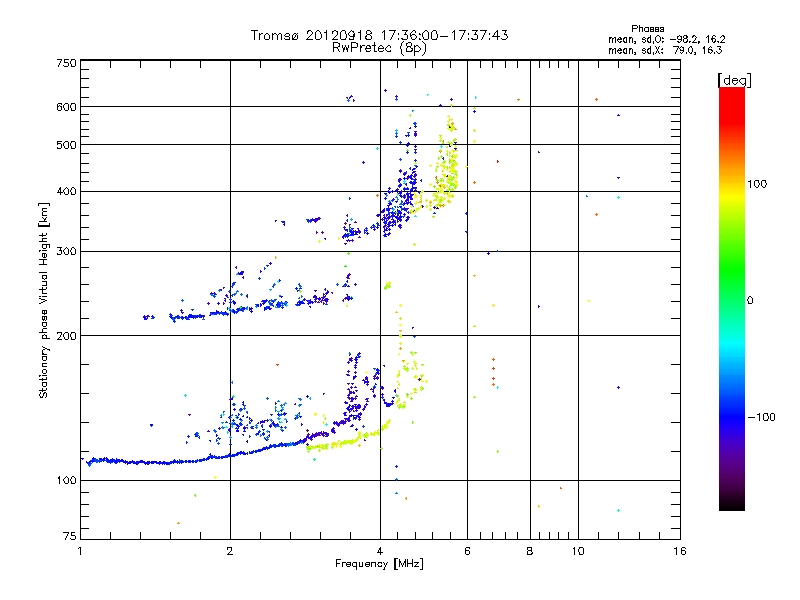The width and height of the screenshot is (800, 600).
Task: Click the x-axis tick label '16'
Action: (x=680, y=551)
